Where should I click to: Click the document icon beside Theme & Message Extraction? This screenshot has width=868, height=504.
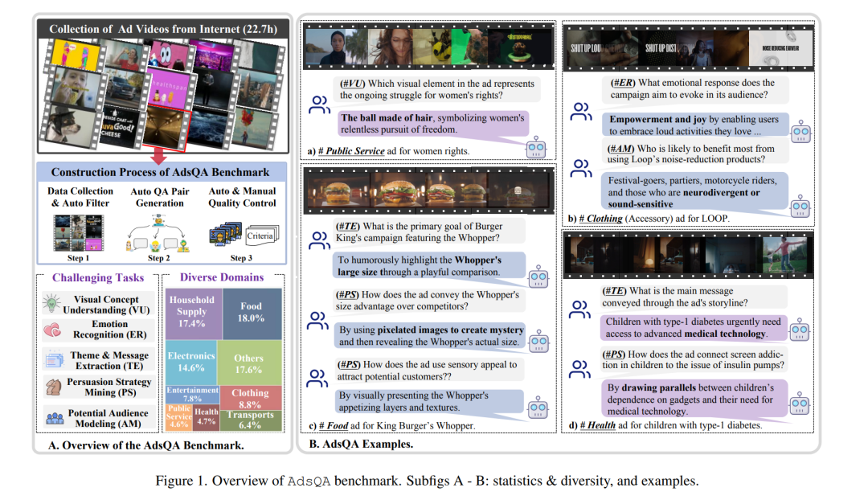pyautogui.click(x=55, y=360)
